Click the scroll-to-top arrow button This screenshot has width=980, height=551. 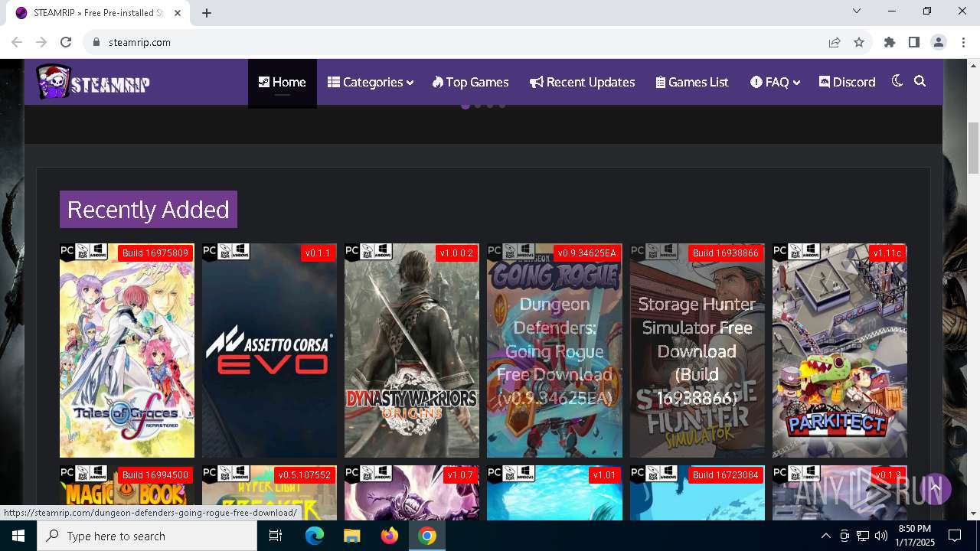(935, 487)
